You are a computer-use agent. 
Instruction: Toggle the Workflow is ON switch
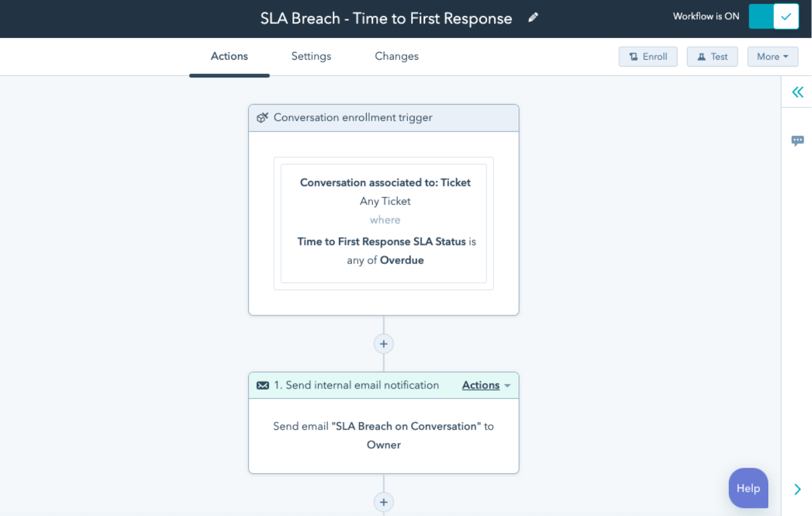pos(773,17)
